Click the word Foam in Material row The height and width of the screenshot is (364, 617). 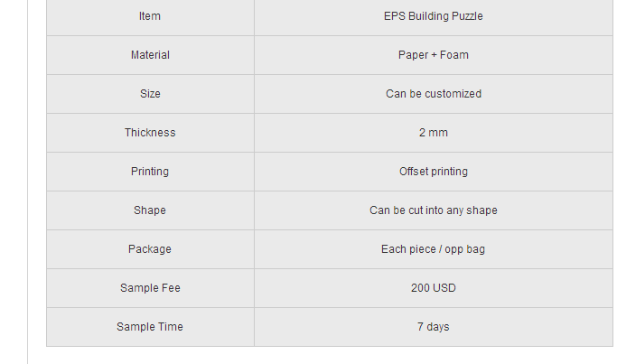point(454,55)
